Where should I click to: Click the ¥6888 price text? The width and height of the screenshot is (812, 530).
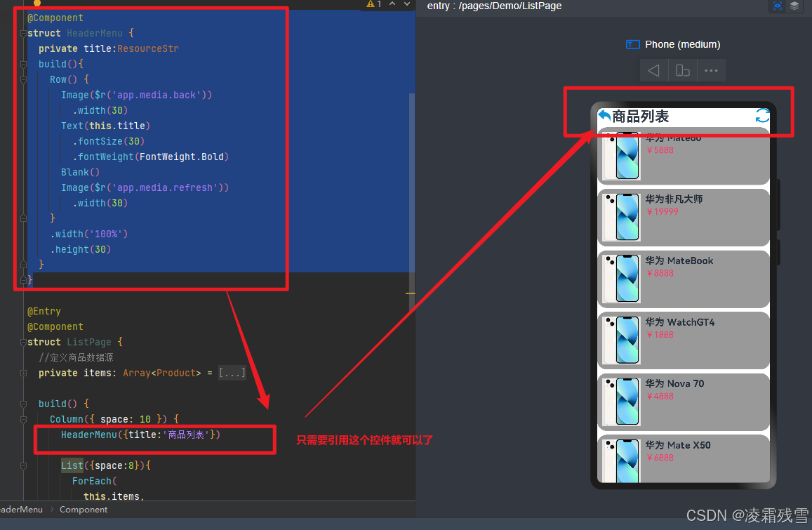[660, 458]
